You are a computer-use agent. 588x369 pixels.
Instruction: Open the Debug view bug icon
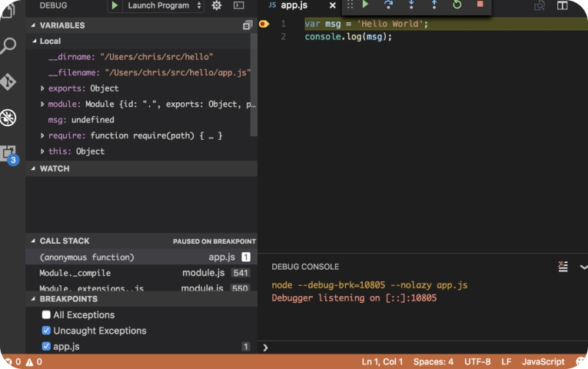(x=8, y=118)
